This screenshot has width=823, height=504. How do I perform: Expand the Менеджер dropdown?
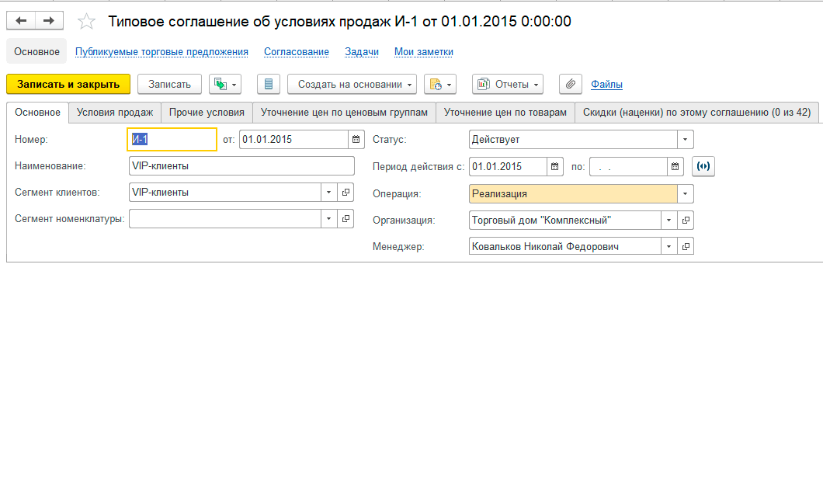pos(668,246)
